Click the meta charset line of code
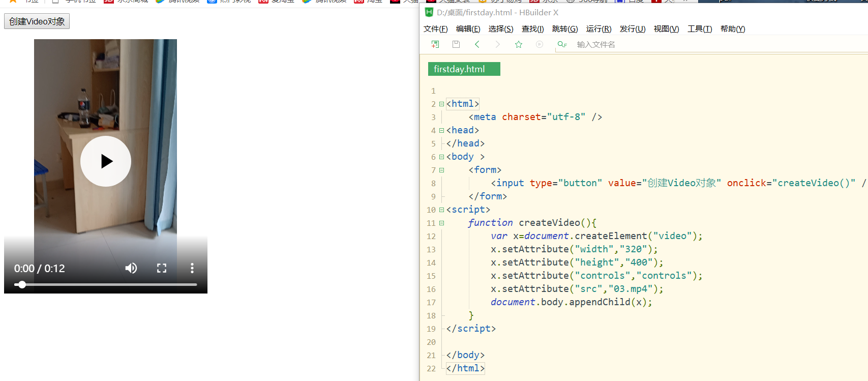 (x=535, y=117)
